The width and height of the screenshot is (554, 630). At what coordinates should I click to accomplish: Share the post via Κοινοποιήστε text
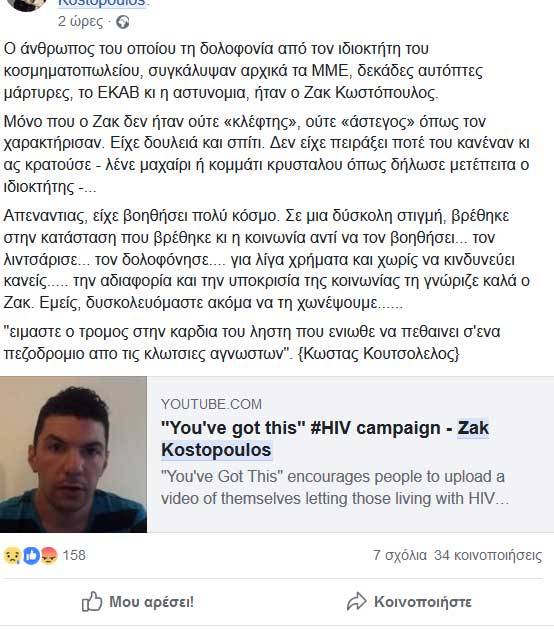(x=423, y=602)
